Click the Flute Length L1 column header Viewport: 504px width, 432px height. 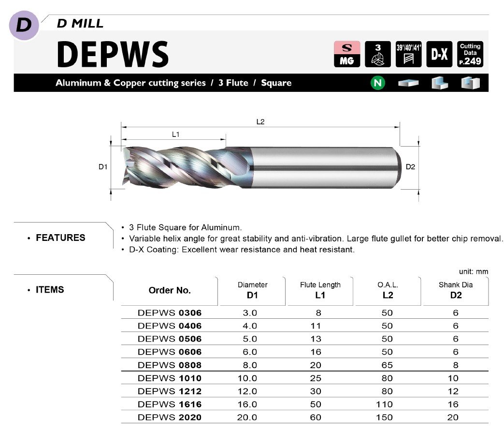(x=320, y=290)
